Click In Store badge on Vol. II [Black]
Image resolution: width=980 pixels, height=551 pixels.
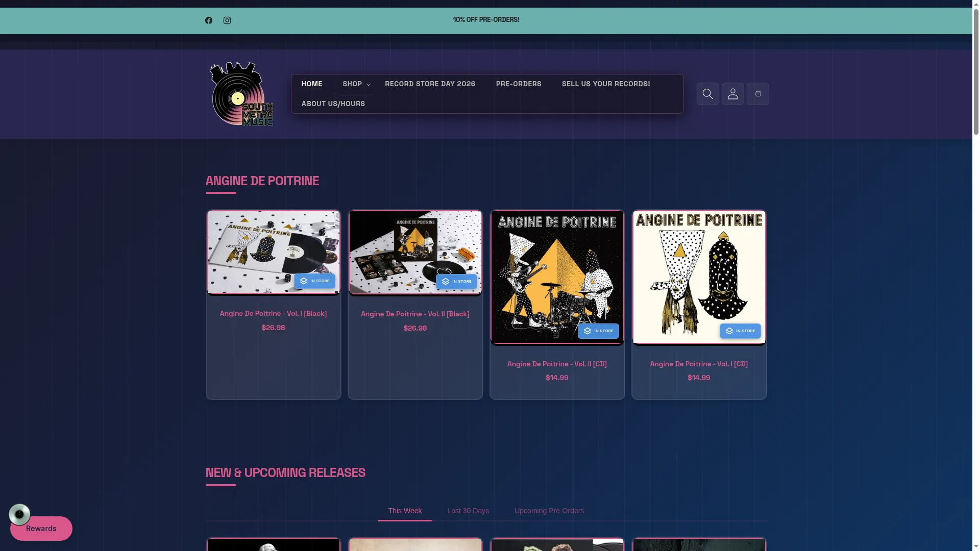(x=456, y=282)
